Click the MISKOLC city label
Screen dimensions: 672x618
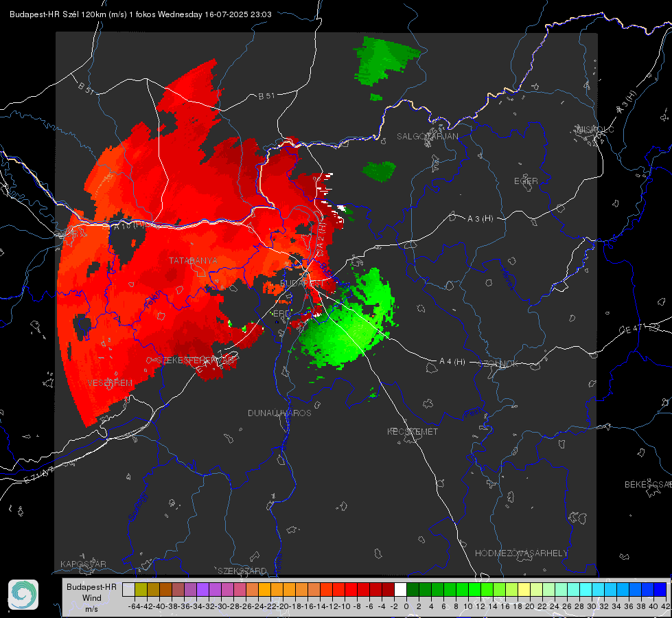point(595,129)
